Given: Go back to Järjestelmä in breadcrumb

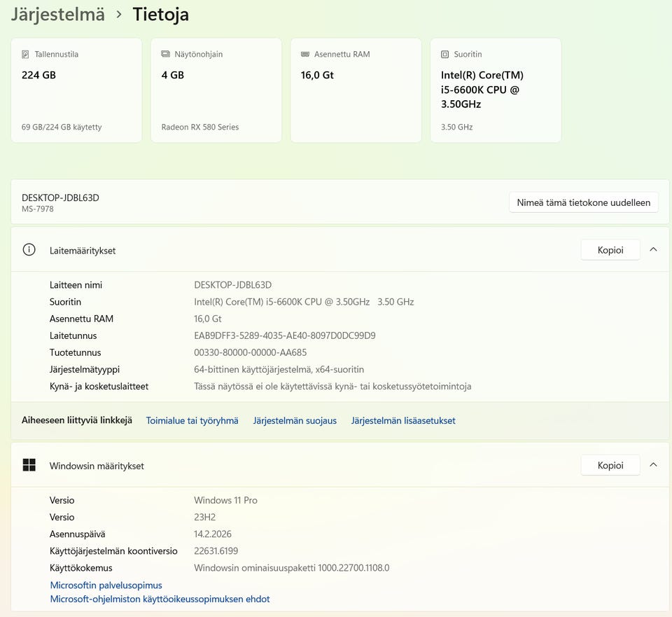Looking at the screenshot, I should click(x=57, y=14).
